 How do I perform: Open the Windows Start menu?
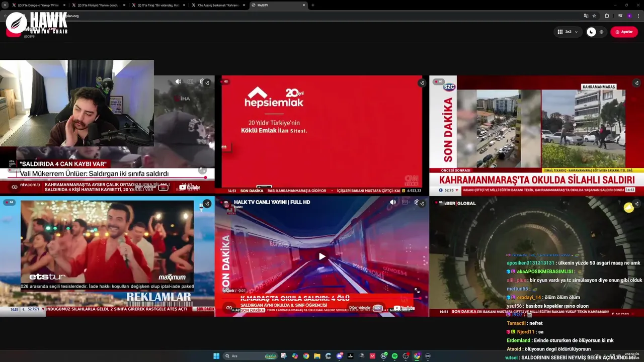coord(216,356)
